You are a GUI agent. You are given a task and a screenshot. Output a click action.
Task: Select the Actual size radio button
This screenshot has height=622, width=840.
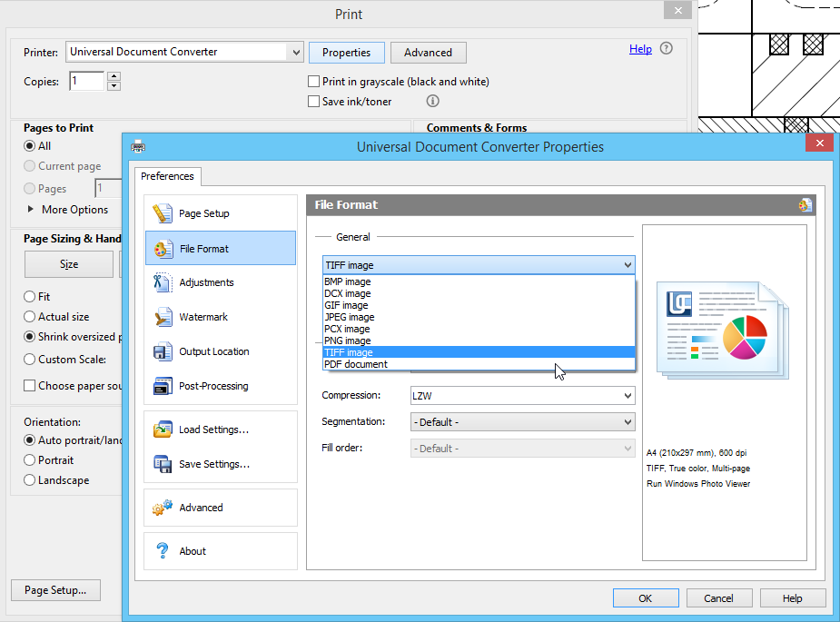pyautogui.click(x=30, y=317)
